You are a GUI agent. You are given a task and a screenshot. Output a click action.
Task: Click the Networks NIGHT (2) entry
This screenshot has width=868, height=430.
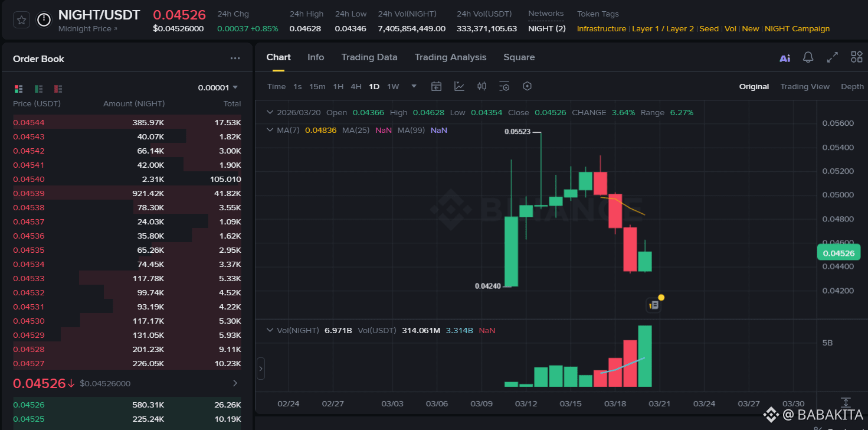pos(547,28)
